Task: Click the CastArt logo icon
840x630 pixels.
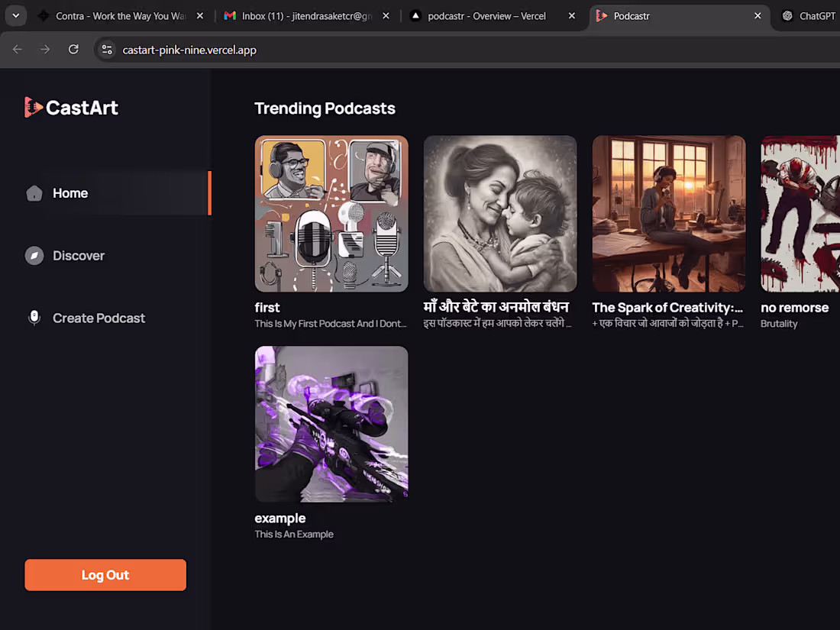Action: 32,107
